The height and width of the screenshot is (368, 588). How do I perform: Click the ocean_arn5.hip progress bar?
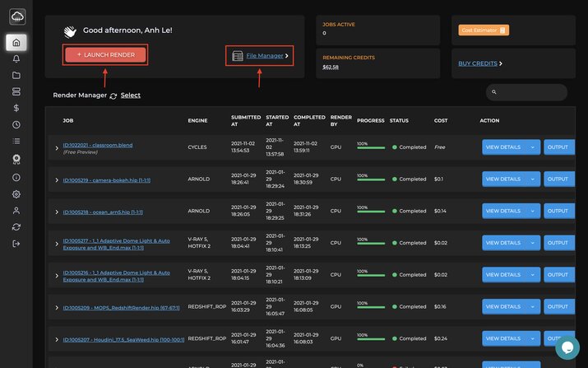(x=371, y=212)
